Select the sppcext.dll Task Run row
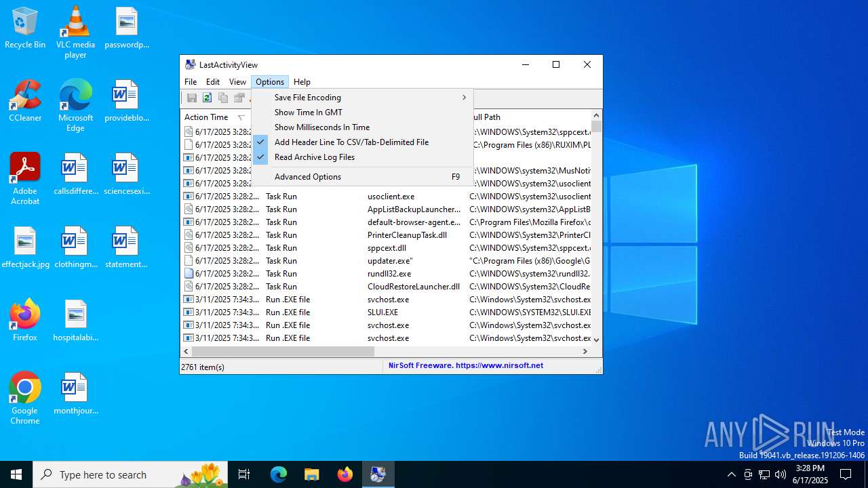The height and width of the screenshot is (488, 868). click(x=386, y=248)
